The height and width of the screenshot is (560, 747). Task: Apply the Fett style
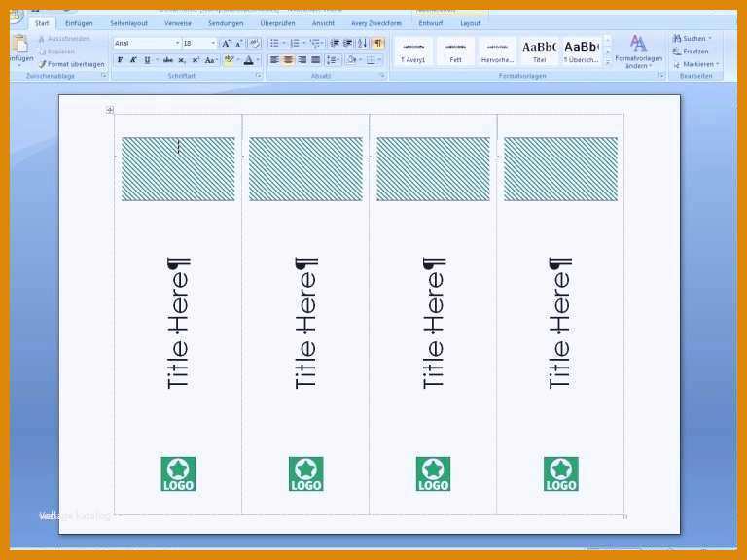[455, 52]
